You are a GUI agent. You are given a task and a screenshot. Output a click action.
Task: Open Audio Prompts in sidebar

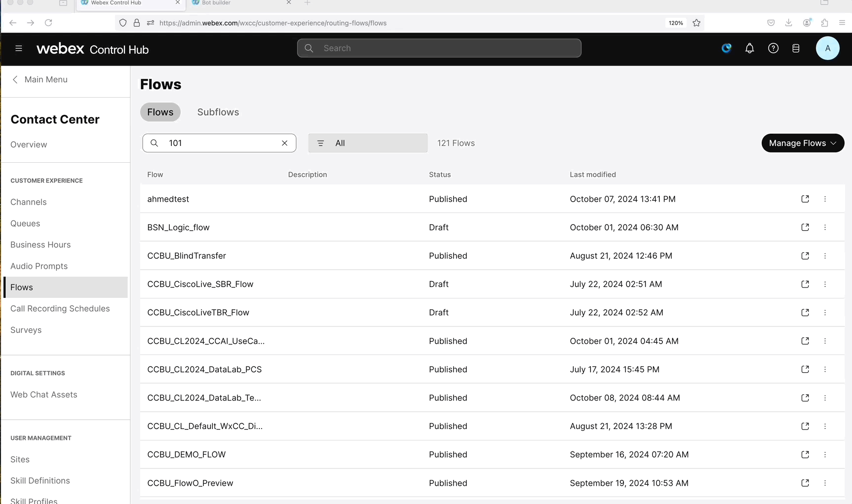[39, 266]
